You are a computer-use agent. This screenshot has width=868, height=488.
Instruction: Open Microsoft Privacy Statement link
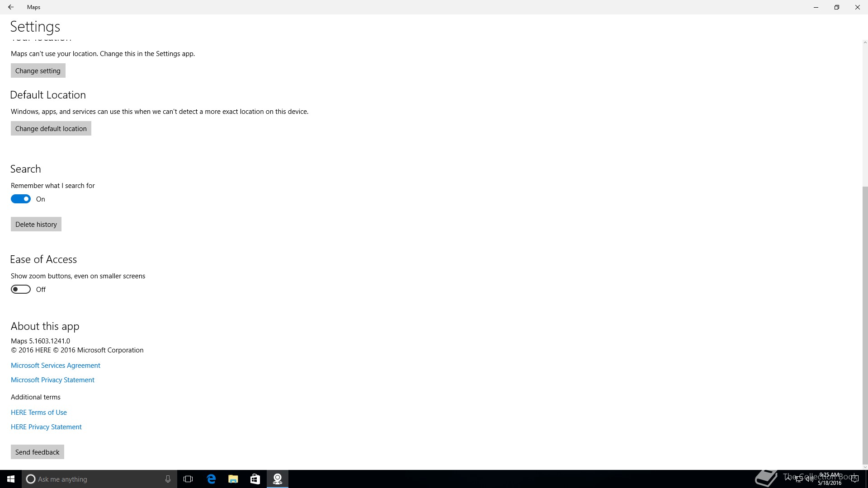point(52,380)
